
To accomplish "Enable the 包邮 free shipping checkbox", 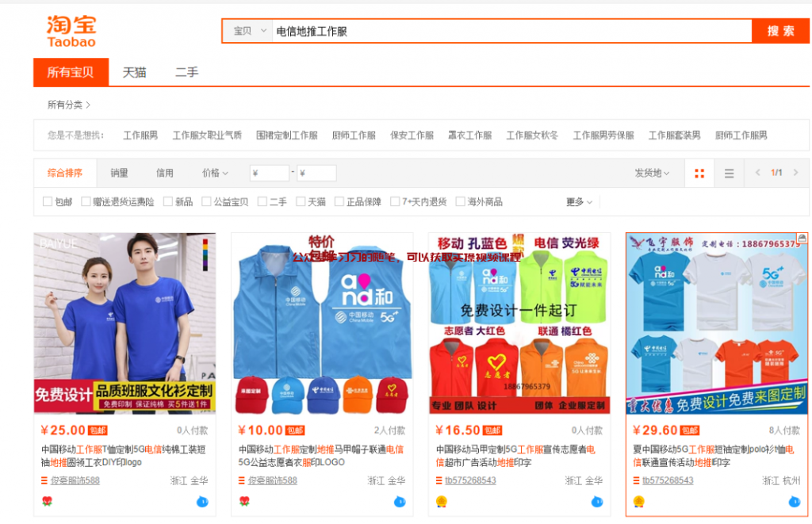I will pos(48,202).
